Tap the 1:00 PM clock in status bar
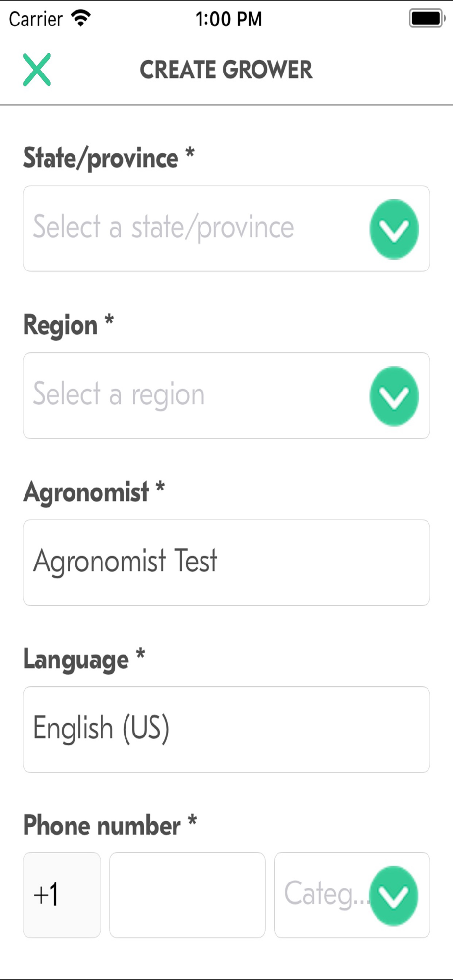The height and width of the screenshot is (980, 453). pyautogui.click(x=228, y=19)
